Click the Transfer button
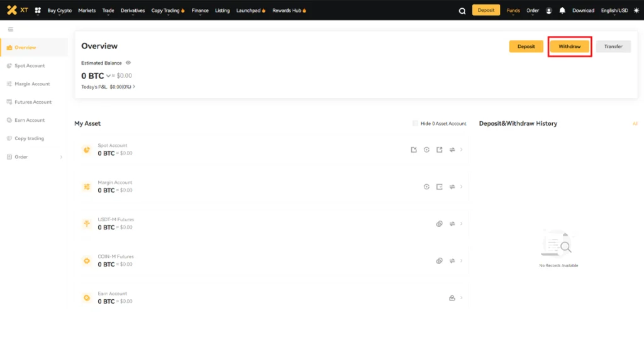This screenshot has width=644, height=362. (x=613, y=47)
